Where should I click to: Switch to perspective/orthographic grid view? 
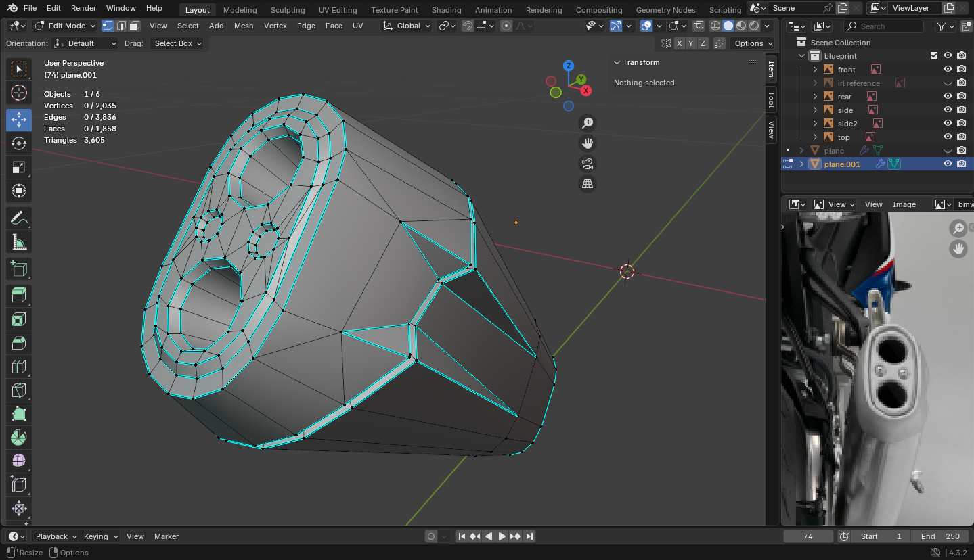click(x=588, y=184)
